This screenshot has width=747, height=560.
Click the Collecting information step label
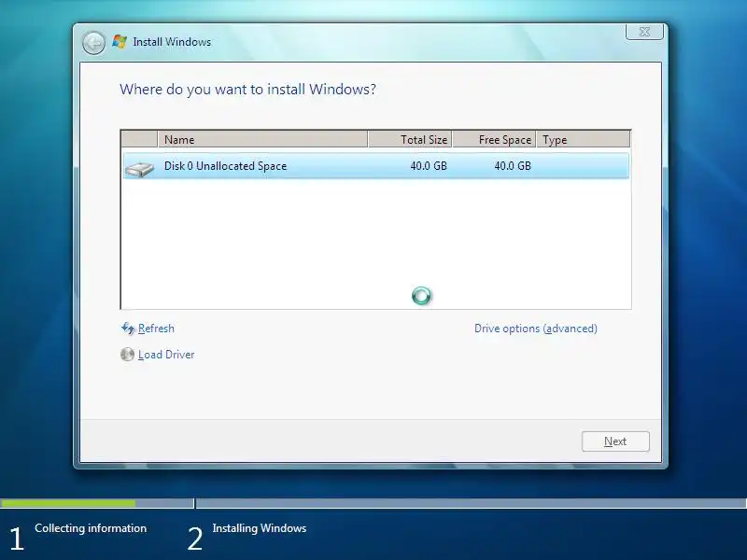pyautogui.click(x=91, y=528)
